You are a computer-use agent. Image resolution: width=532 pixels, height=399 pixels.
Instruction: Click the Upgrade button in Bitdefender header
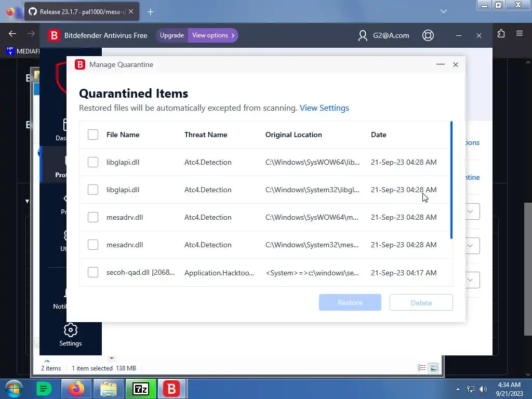pos(172,35)
